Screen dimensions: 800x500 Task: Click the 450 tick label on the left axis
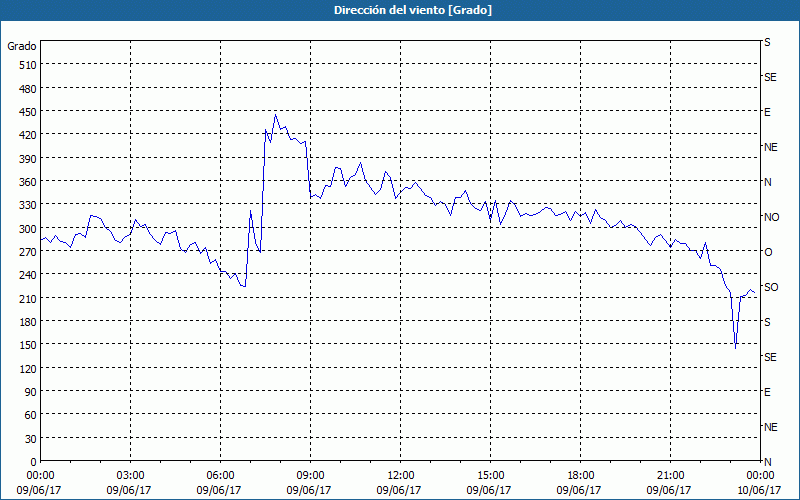click(28, 112)
